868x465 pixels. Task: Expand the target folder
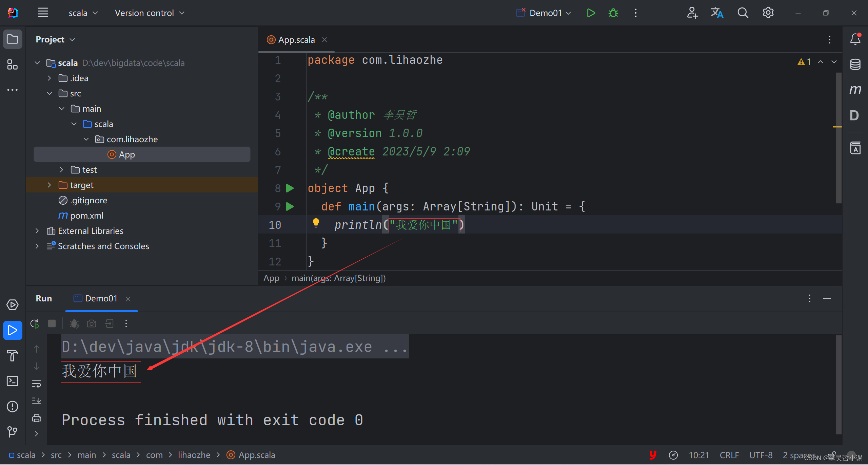50,185
